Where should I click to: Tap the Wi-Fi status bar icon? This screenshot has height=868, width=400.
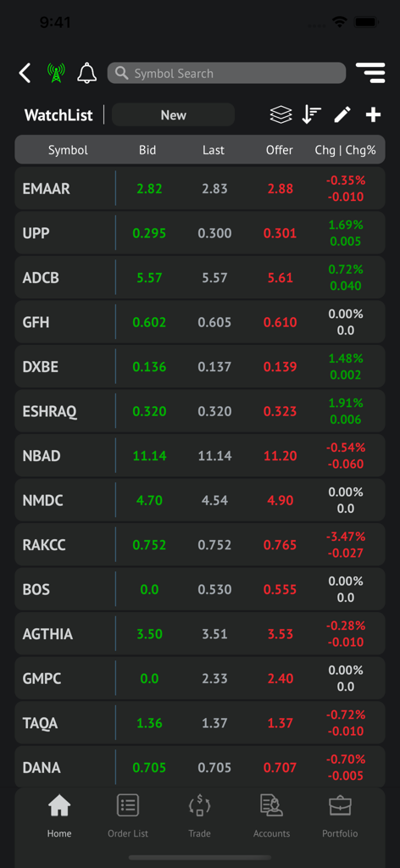click(339, 22)
